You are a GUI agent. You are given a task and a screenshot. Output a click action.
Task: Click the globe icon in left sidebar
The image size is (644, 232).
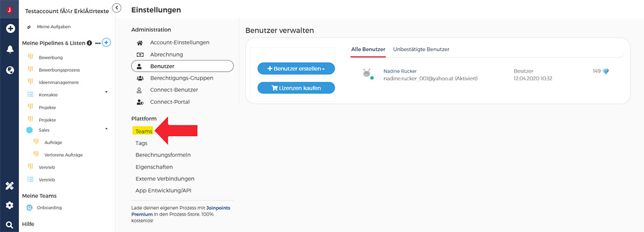point(10,70)
